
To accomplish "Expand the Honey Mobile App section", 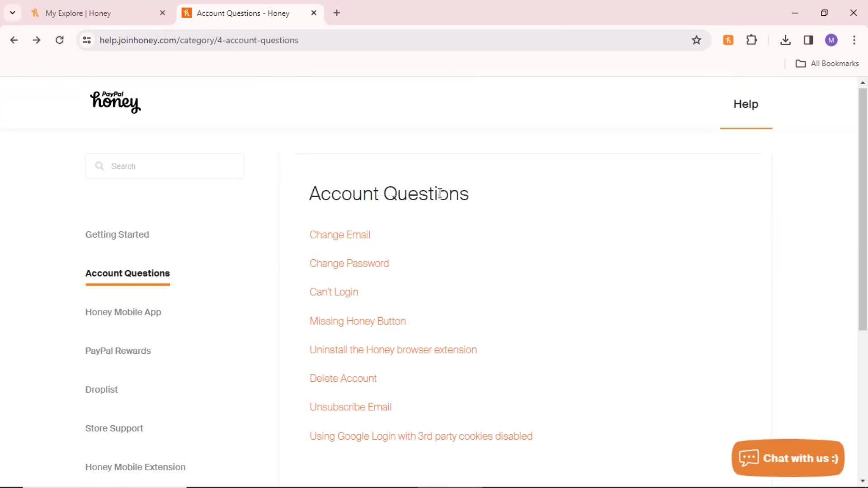I will pos(123,312).
